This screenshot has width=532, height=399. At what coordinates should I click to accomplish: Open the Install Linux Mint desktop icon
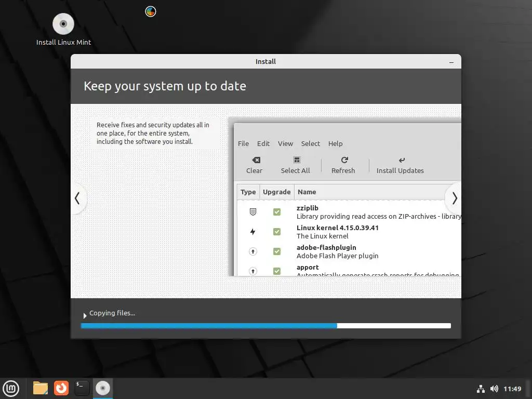pos(63,30)
